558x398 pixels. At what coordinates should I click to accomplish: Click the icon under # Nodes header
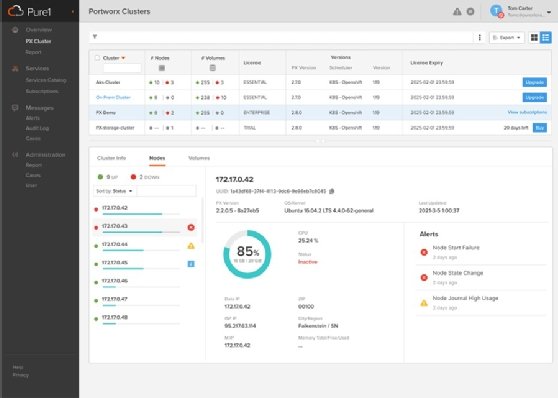[x=162, y=68]
